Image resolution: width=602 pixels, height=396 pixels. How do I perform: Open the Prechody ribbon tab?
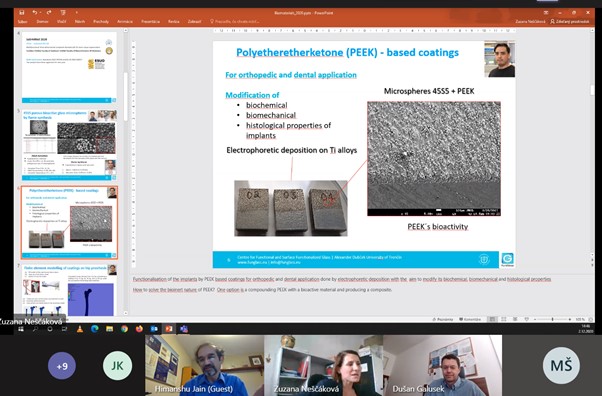(101, 22)
